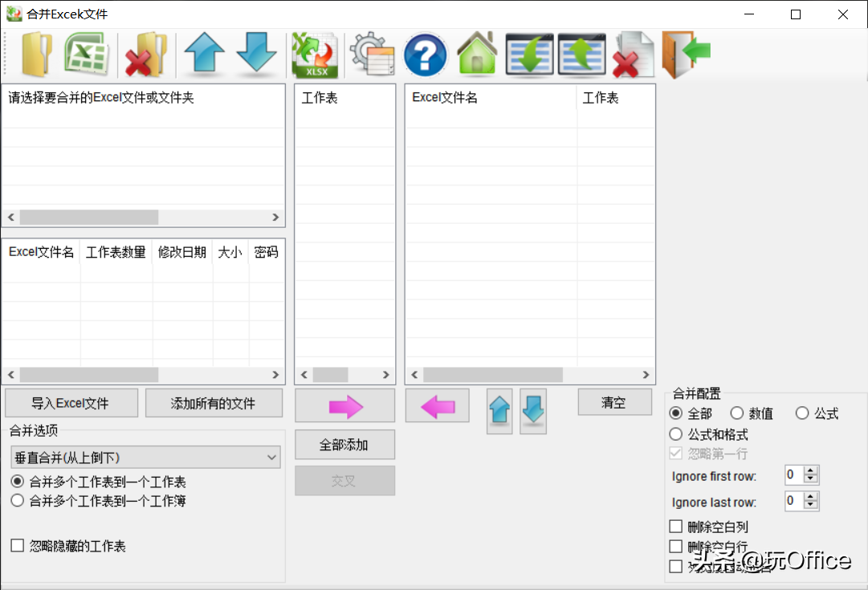The height and width of the screenshot is (590, 868).
Task: Click the large blue up arrow toolbar icon
Action: (204, 53)
